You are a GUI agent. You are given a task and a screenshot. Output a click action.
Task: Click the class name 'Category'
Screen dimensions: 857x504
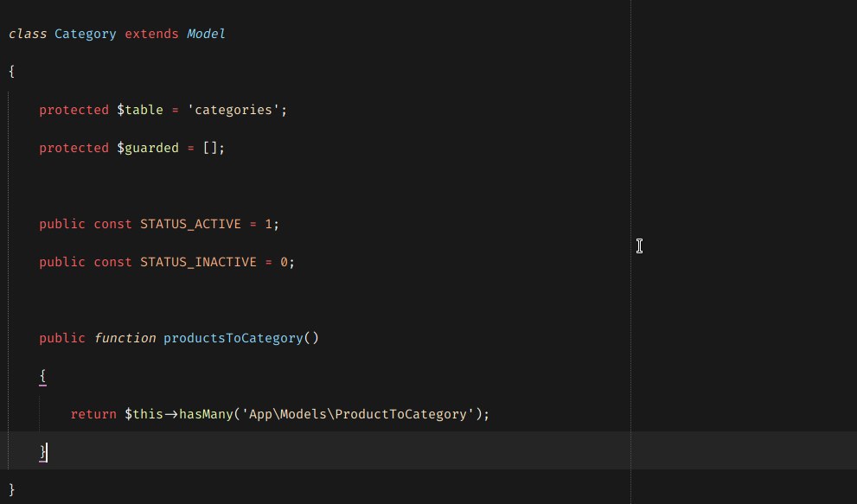pyautogui.click(x=86, y=34)
